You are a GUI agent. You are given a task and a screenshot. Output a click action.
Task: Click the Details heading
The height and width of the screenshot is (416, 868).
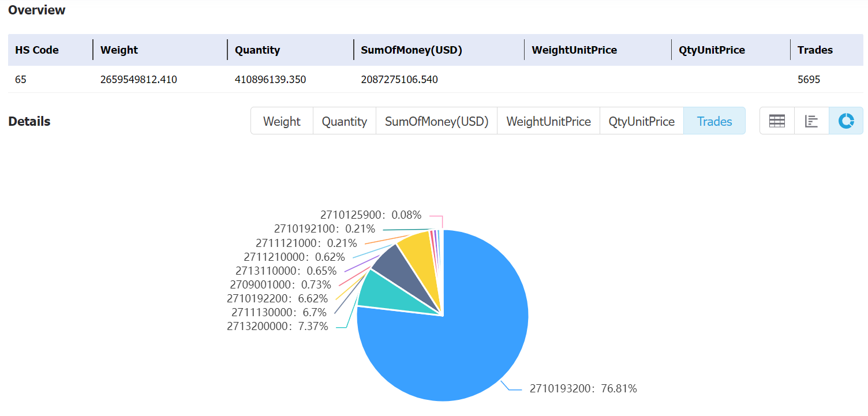point(29,122)
